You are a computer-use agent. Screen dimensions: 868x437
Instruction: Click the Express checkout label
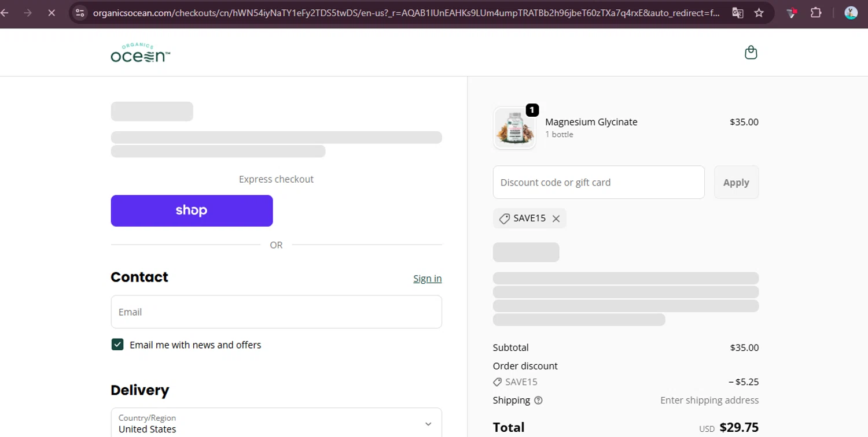click(x=276, y=179)
